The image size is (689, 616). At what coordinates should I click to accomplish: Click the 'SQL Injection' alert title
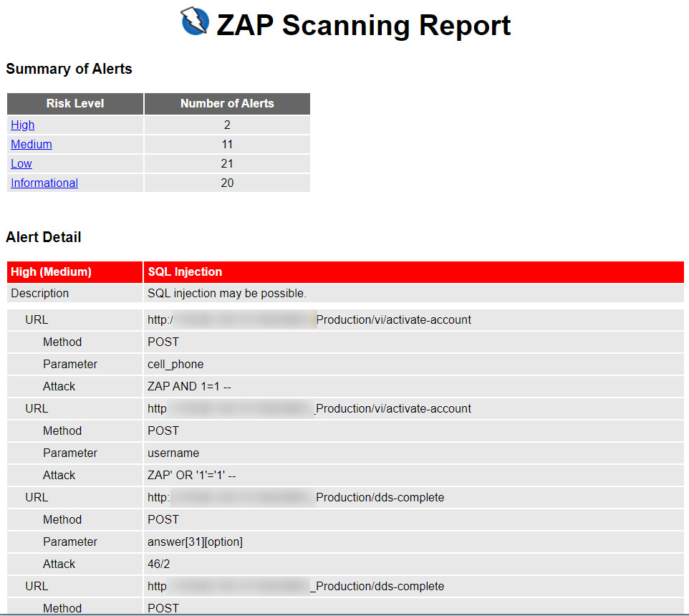point(185,272)
